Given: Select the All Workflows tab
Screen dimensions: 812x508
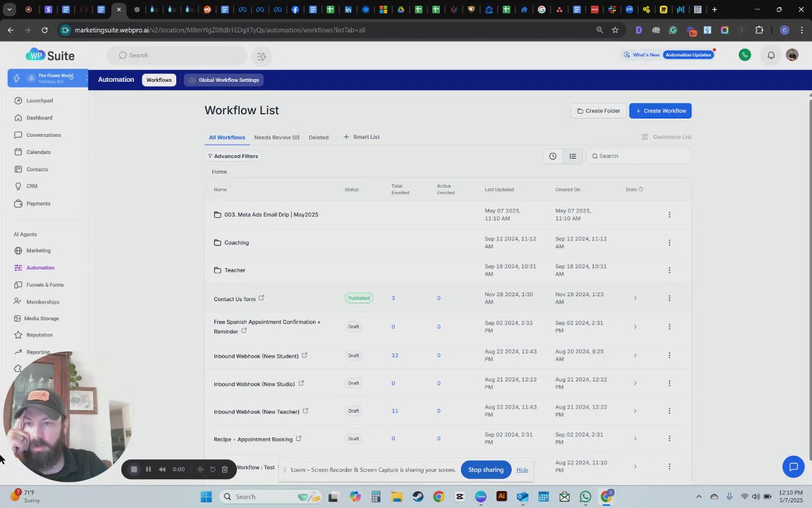Looking at the screenshot, I should click(227, 138).
